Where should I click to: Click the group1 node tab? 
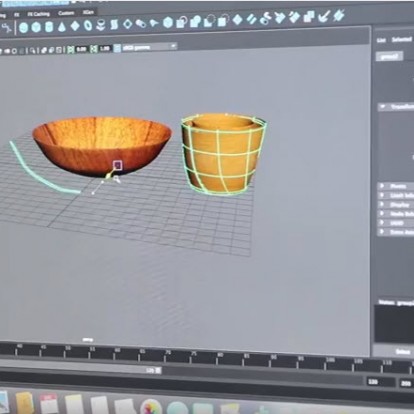[389, 56]
